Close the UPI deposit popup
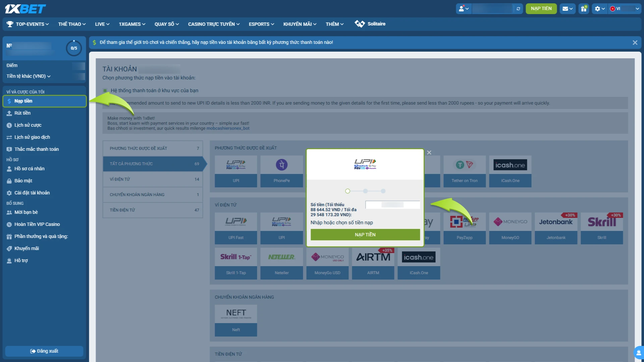Viewport: 644px width, 362px height. click(429, 153)
